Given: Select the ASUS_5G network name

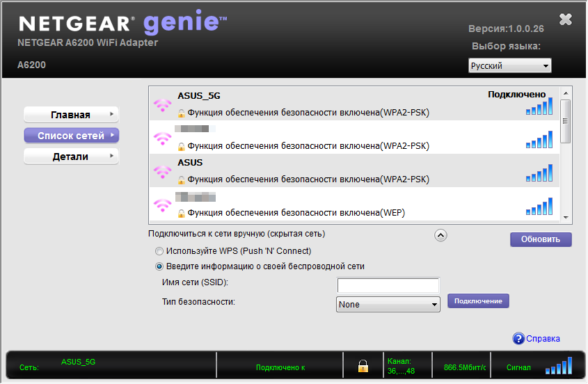Looking at the screenshot, I should (x=199, y=96).
